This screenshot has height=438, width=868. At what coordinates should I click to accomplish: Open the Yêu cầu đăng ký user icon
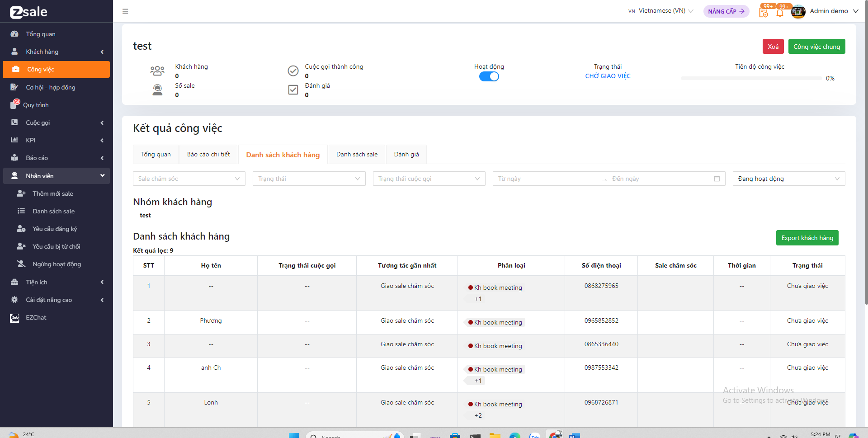point(21,229)
